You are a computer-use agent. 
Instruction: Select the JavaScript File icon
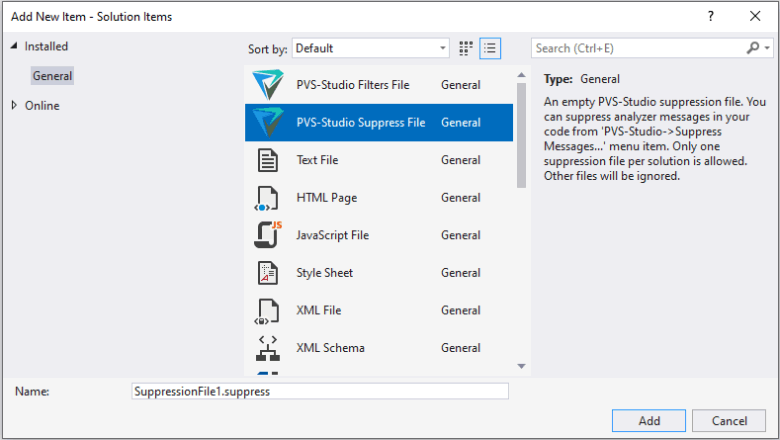click(x=268, y=235)
